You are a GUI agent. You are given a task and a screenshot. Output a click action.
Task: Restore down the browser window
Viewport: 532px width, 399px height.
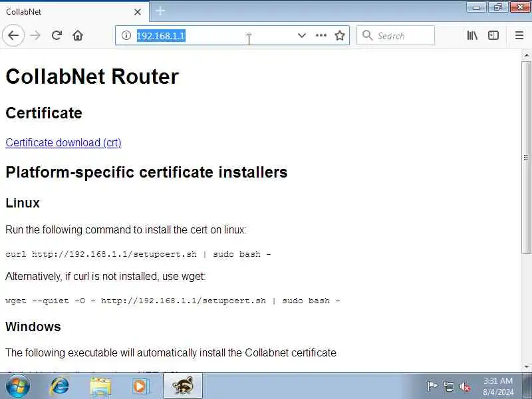tap(497, 7)
